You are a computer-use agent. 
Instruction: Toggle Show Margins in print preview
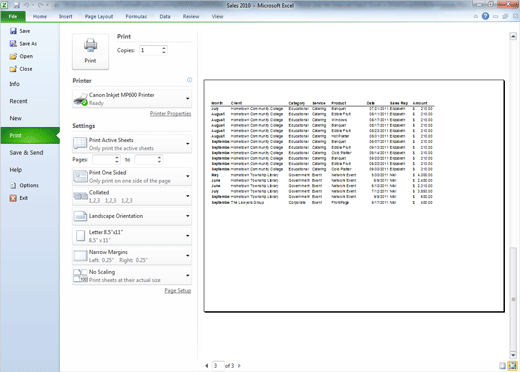click(502, 366)
